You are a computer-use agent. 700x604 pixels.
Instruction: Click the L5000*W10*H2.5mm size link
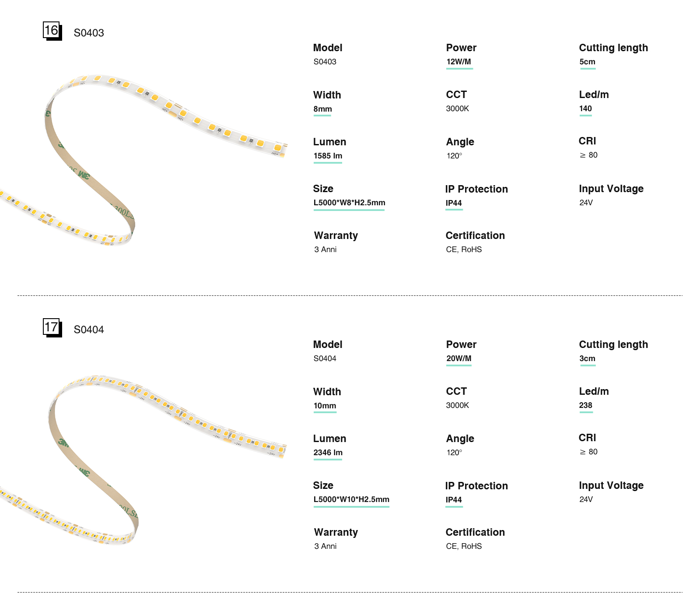tap(351, 499)
